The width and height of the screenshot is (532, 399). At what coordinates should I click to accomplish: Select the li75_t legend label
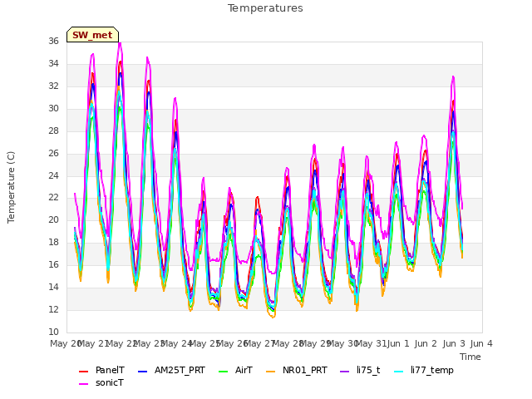[x=368, y=370]
